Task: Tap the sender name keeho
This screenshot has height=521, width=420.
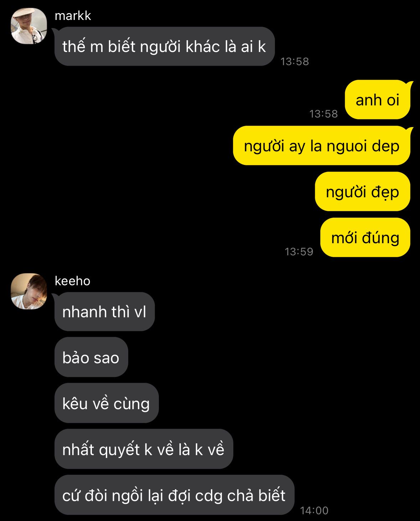Action: coord(73,281)
